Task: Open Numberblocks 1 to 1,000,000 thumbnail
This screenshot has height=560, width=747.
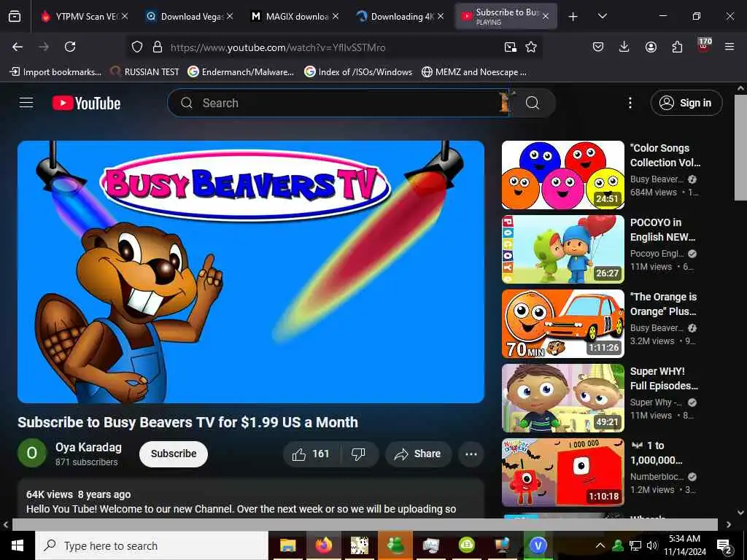Action: coord(562,472)
